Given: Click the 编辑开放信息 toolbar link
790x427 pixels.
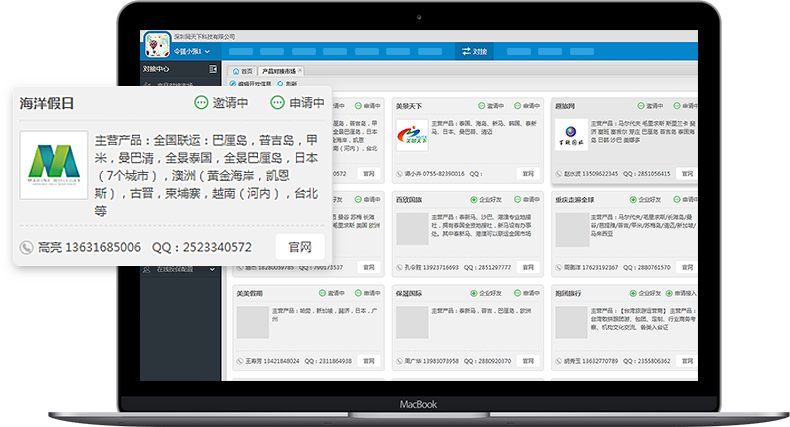Looking at the screenshot, I should point(250,84).
